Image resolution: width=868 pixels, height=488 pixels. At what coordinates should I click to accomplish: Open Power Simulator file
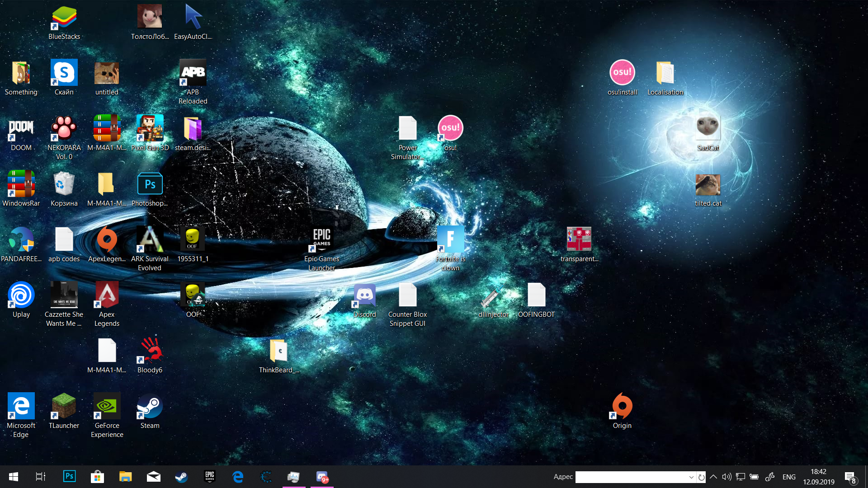[x=408, y=138]
